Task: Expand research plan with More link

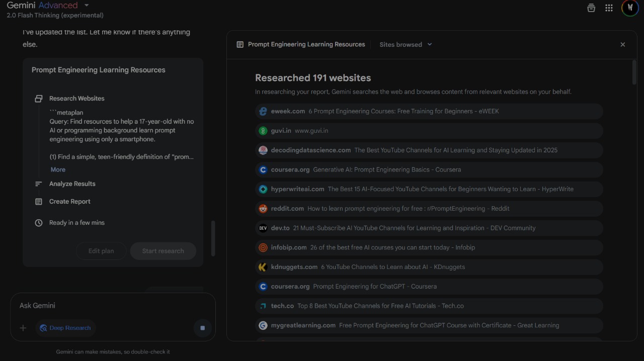Action: pos(58,169)
